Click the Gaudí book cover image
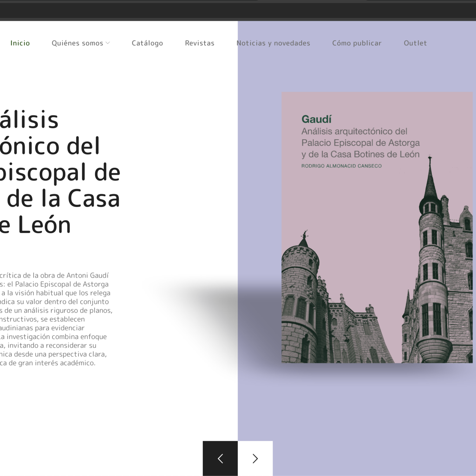This screenshot has width=476, height=476. (x=377, y=228)
